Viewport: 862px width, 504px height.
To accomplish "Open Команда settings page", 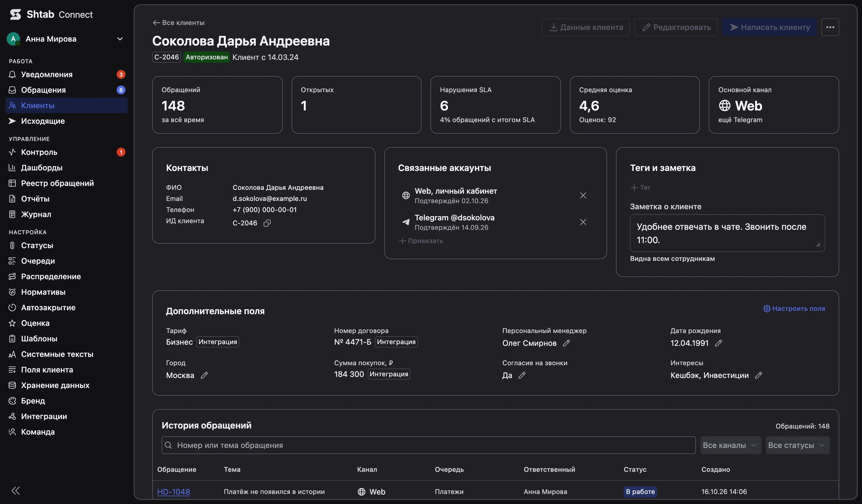I will point(67,432).
